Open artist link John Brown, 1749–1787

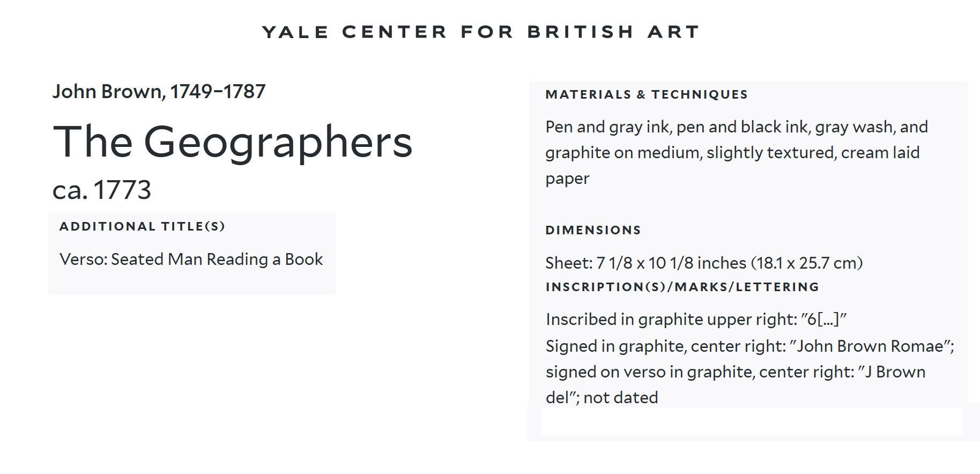pos(159,92)
